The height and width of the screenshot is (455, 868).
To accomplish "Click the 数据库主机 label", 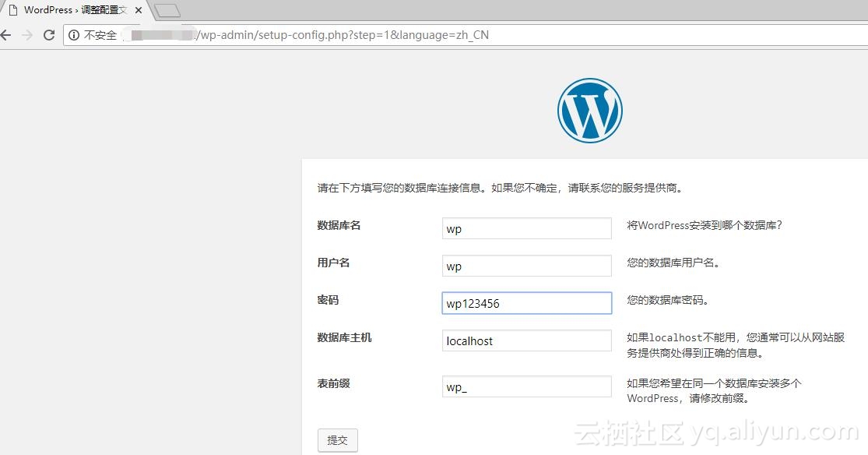I will coord(344,337).
